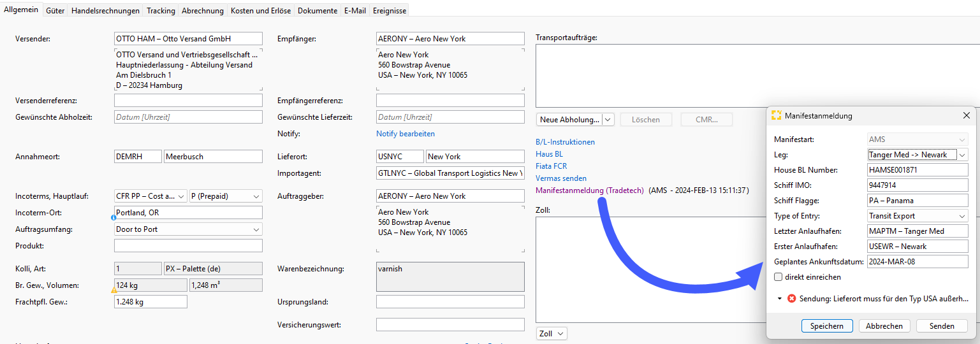Open the Zoll dropdown button
Viewport: 980px width, 344px height.
552,333
